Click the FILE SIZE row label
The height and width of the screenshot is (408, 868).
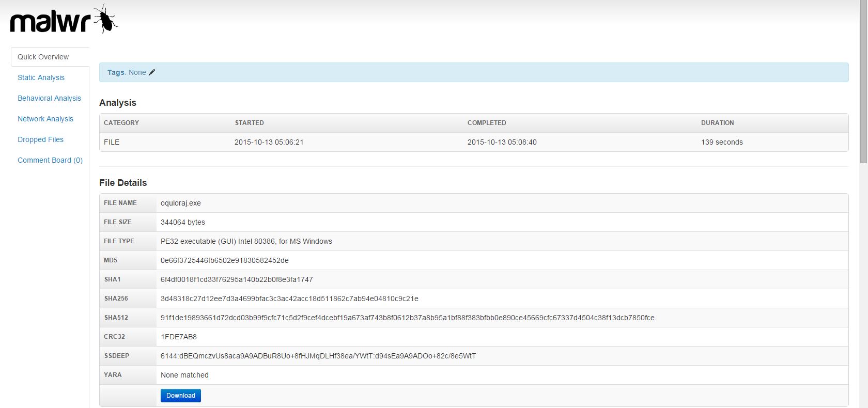[x=118, y=222]
